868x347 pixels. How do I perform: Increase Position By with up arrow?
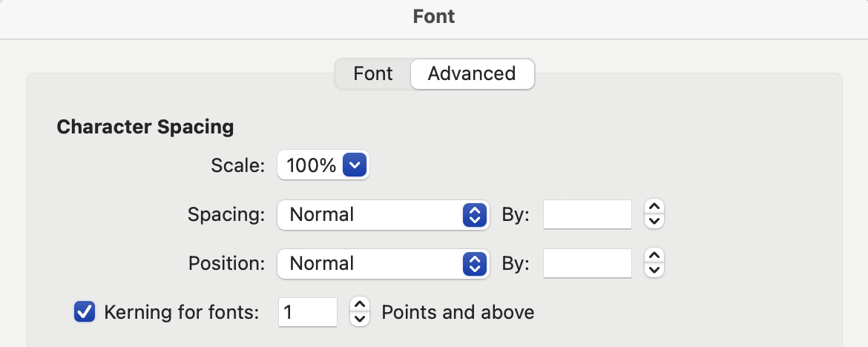click(654, 256)
